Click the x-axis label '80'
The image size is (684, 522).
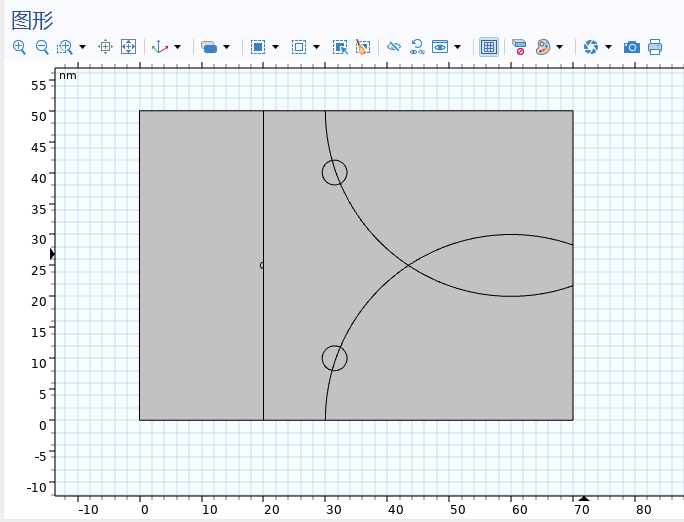pos(643,509)
